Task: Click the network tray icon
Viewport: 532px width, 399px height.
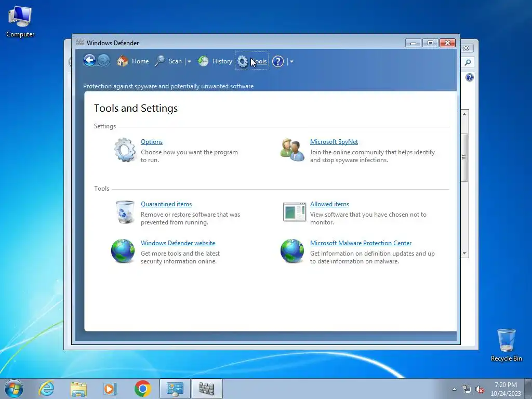Action: [x=467, y=389]
